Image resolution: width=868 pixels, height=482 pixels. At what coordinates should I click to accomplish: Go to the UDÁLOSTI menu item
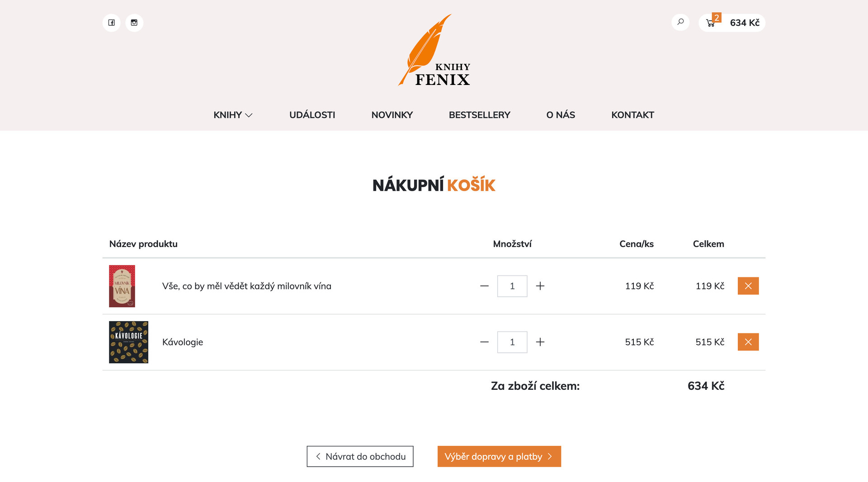(x=312, y=115)
